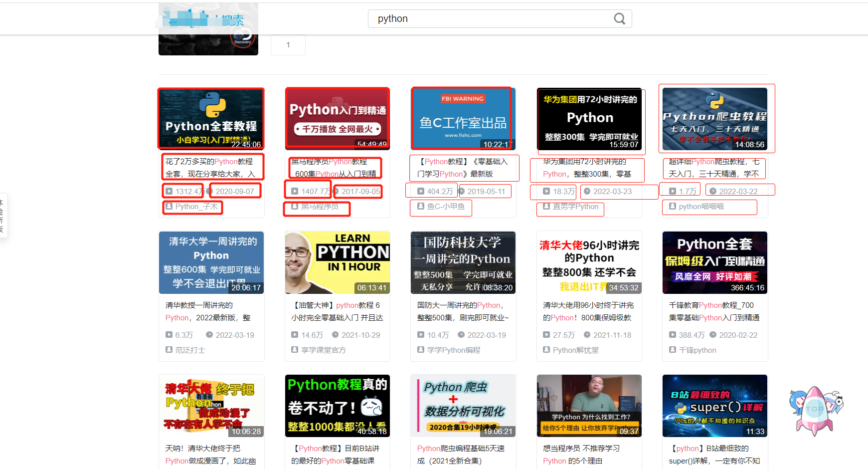The height and width of the screenshot is (470, 868).
Task: Open 鱼C工作室出品 video thumbnail
Action: (x=463, y=119)
